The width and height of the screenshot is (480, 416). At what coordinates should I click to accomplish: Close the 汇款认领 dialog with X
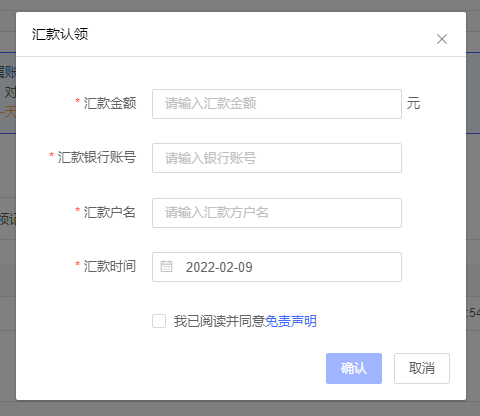coord(442,39)
